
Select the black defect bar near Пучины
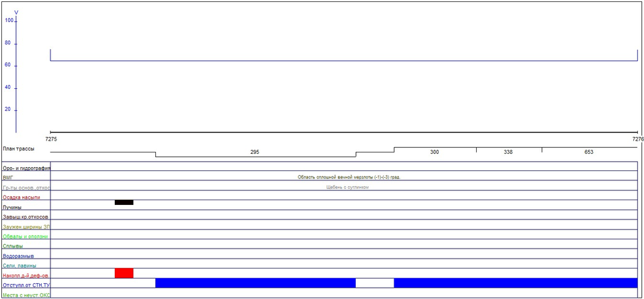[x=124, y=202]
